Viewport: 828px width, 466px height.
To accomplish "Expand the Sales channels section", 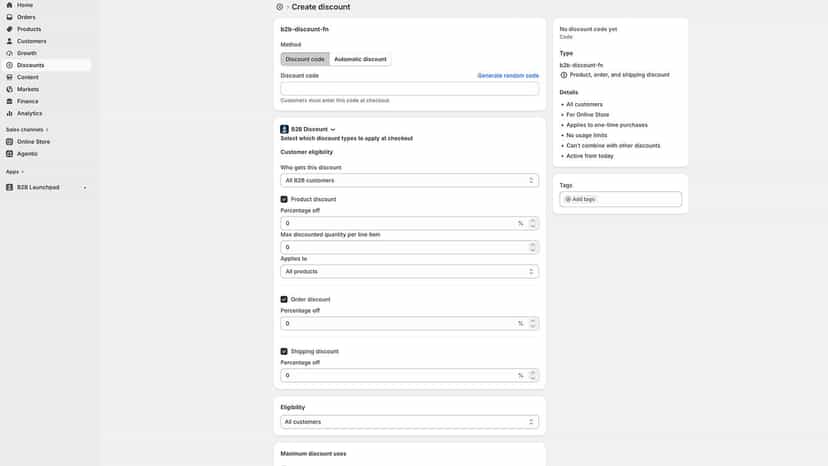I will [x=47, y=129].
